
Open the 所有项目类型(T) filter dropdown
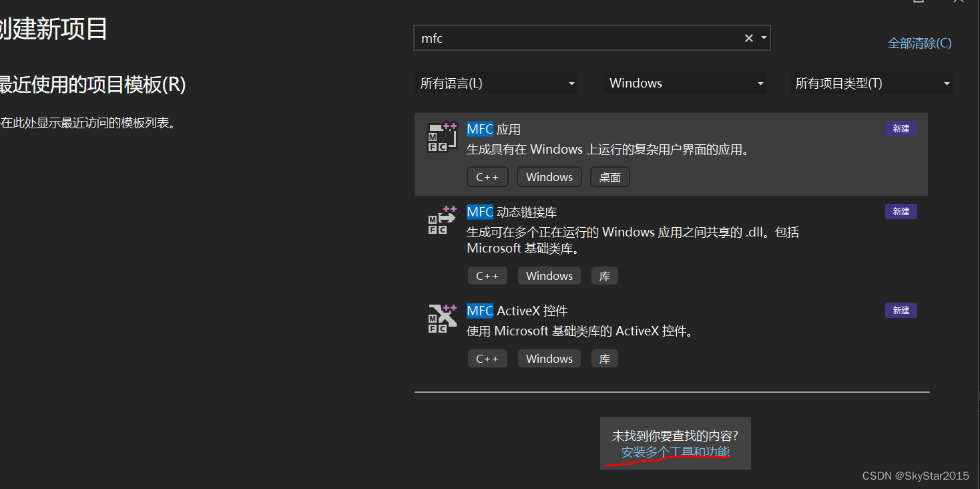pos(872,84)
